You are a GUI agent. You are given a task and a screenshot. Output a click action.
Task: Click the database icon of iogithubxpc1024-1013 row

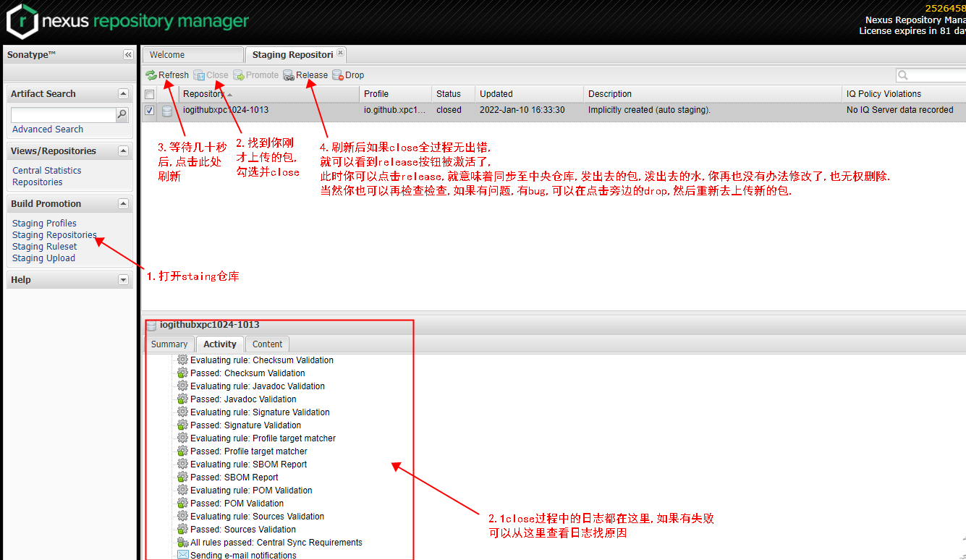point(167,111)
